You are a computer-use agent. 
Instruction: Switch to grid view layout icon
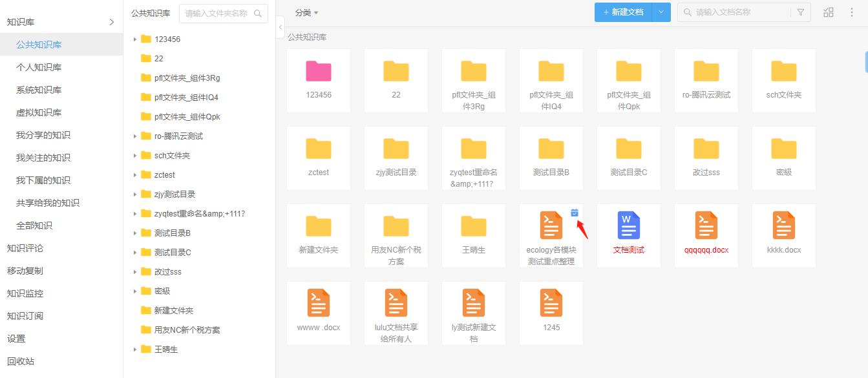click(829, 12)
